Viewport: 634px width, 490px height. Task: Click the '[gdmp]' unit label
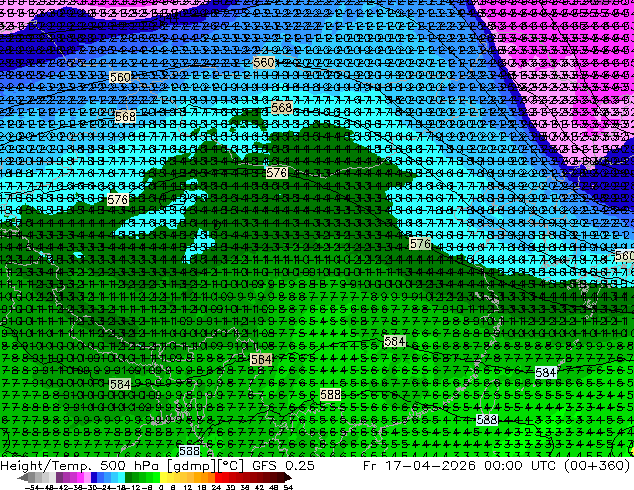[x=192, y=466]
